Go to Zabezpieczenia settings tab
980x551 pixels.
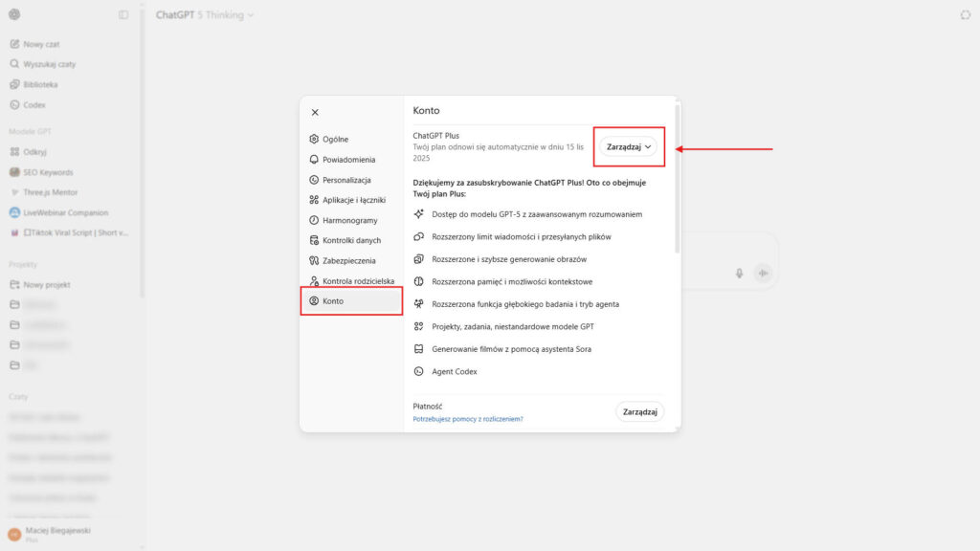pyautogui.click(x=348, y=260)
